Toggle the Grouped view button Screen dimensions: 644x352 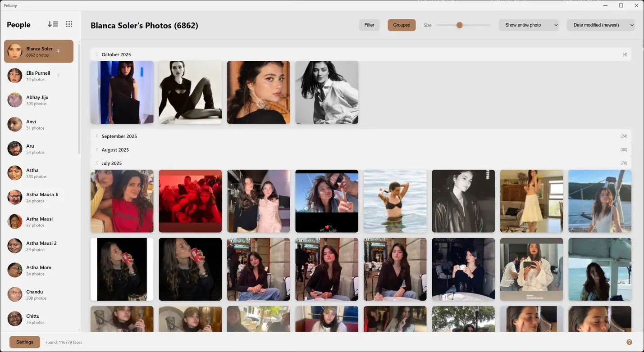point(402,25)
